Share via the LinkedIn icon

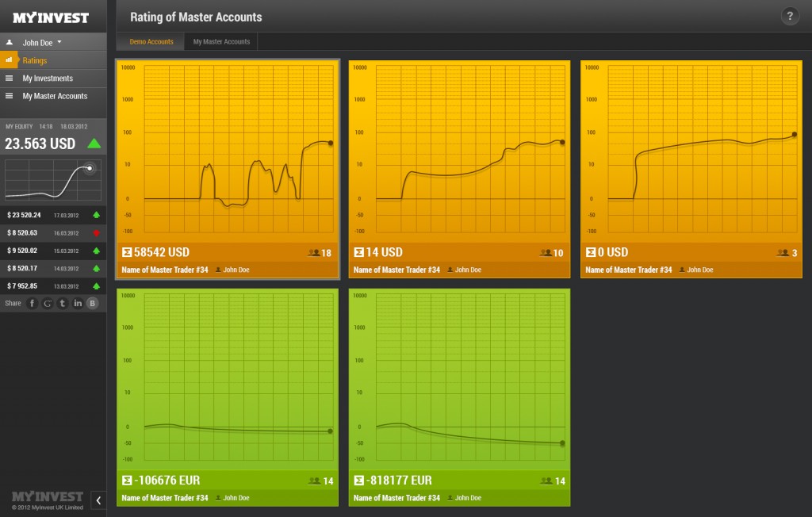(x=78, y=303)
